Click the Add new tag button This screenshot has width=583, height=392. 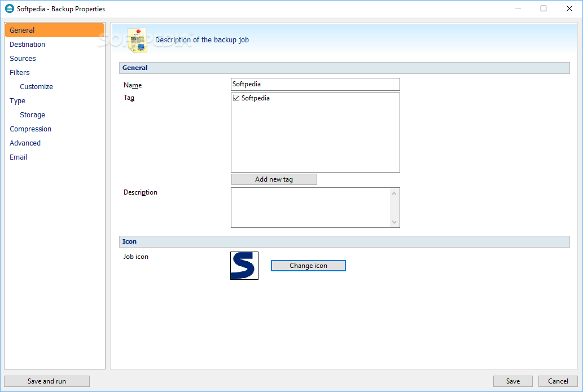tap(274, 179)
